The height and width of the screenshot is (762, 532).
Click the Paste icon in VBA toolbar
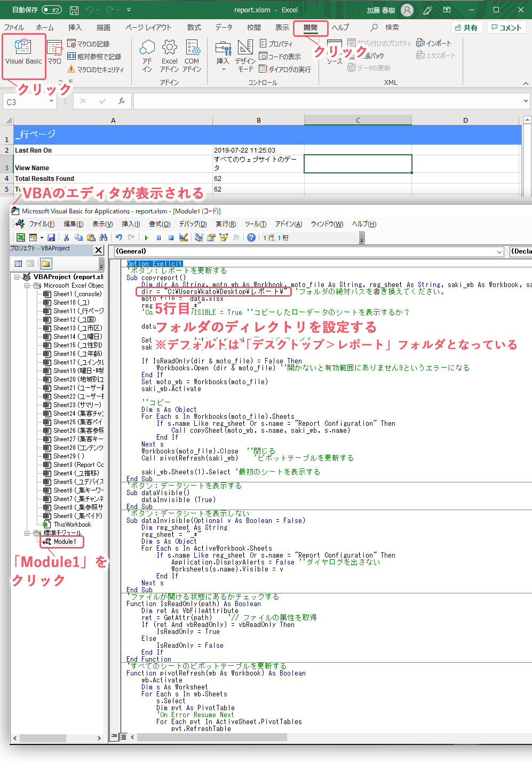click(x=91, y=237)
